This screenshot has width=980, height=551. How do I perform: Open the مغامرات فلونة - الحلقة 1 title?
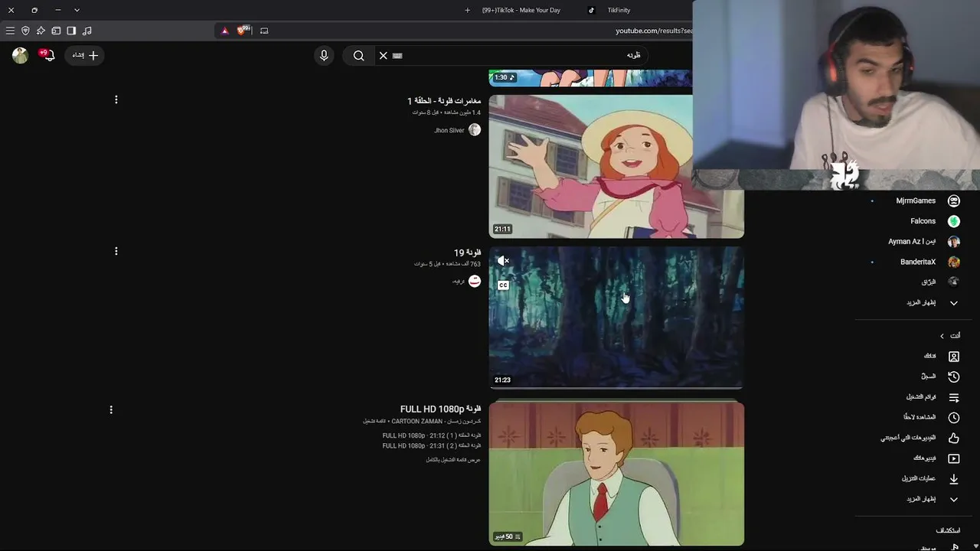(x=444, y=101)
